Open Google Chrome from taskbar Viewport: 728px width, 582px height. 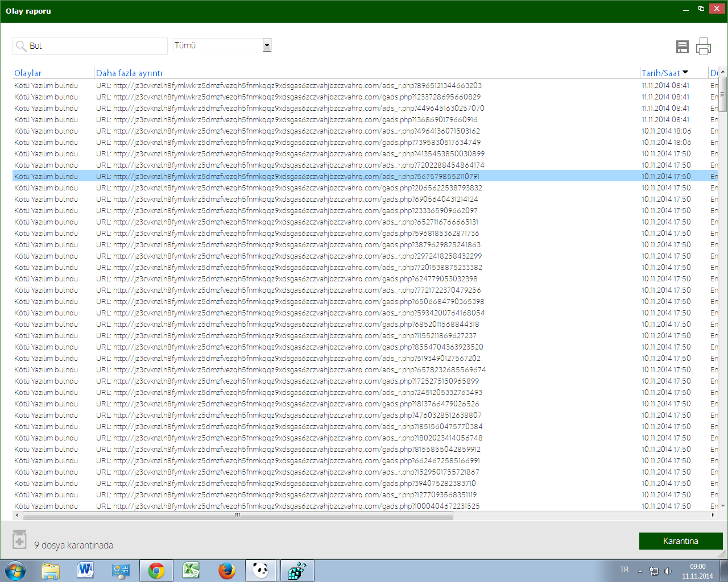[x=156, y=571]
